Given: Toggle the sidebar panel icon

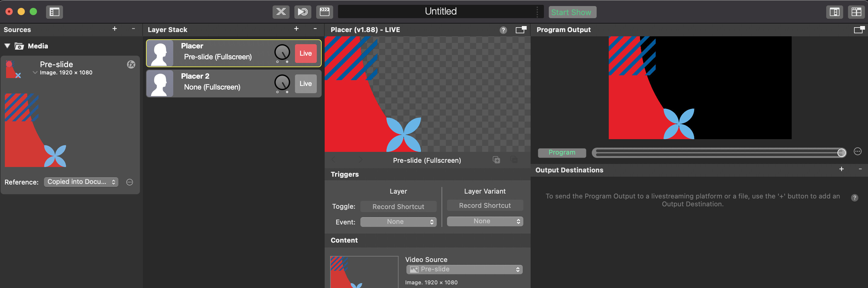Looking at the screenshot, I should [54, 12].
